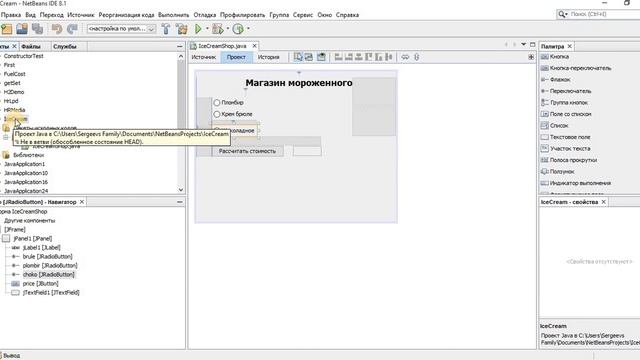Pick the Флажок checkbox component in Palette
640x360 pixels.
[x=556, y=80]
